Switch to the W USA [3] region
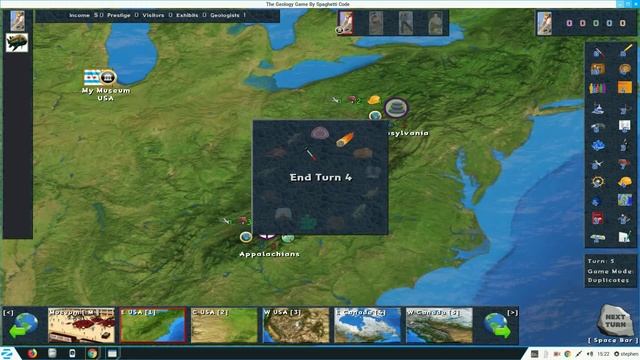 (x=296, y=325)
